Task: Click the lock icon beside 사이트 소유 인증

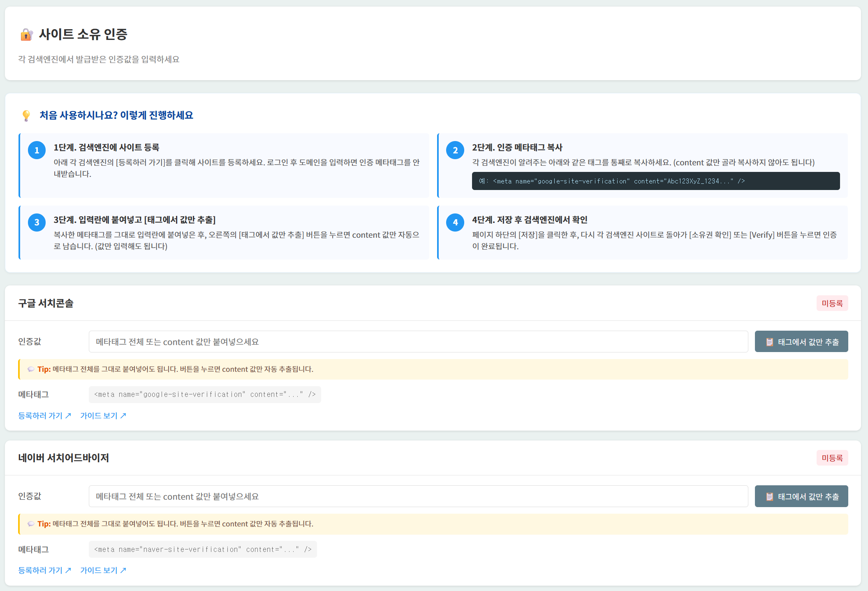Action: click(26, 35)
